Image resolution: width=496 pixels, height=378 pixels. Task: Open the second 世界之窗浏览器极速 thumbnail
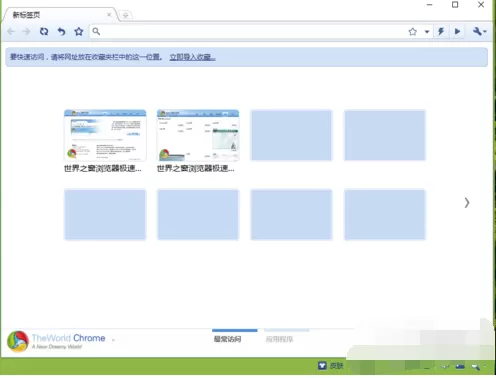coord(198,135)
